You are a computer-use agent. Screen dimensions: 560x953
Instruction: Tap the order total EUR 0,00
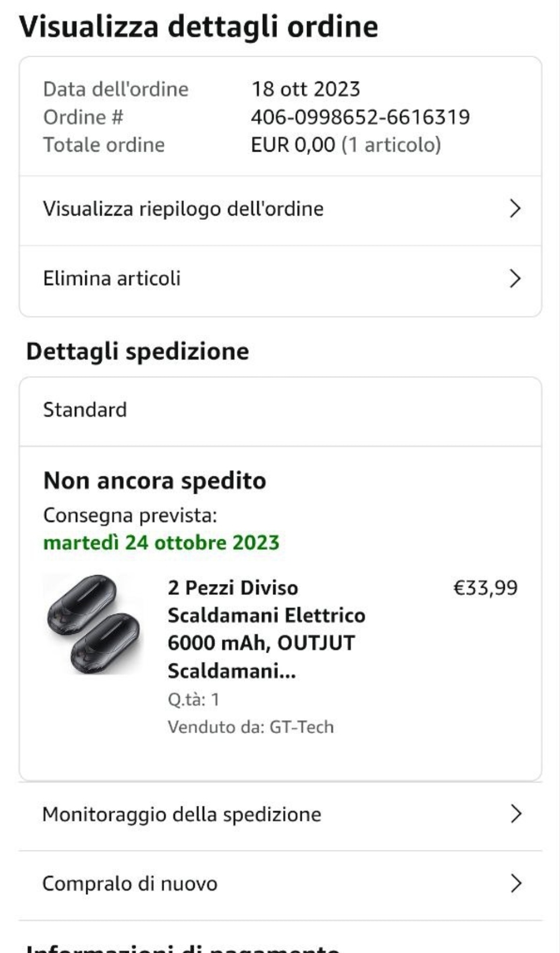coord(293,144)
